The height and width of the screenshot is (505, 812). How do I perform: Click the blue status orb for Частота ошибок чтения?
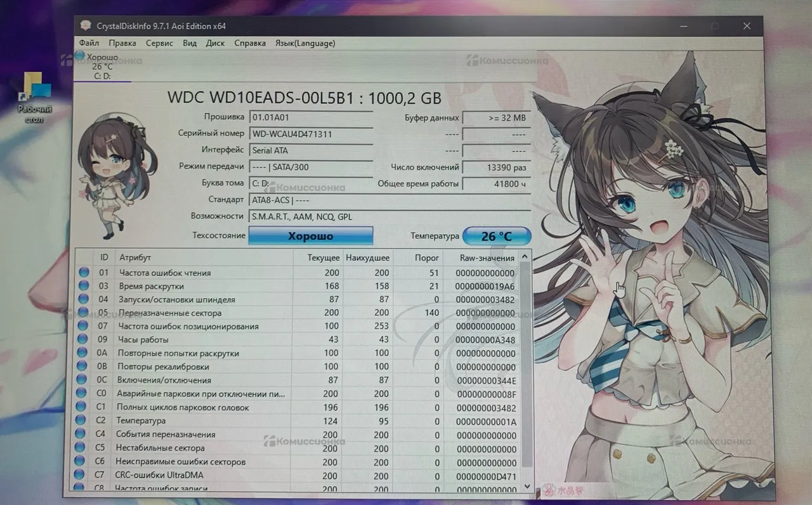84,272
